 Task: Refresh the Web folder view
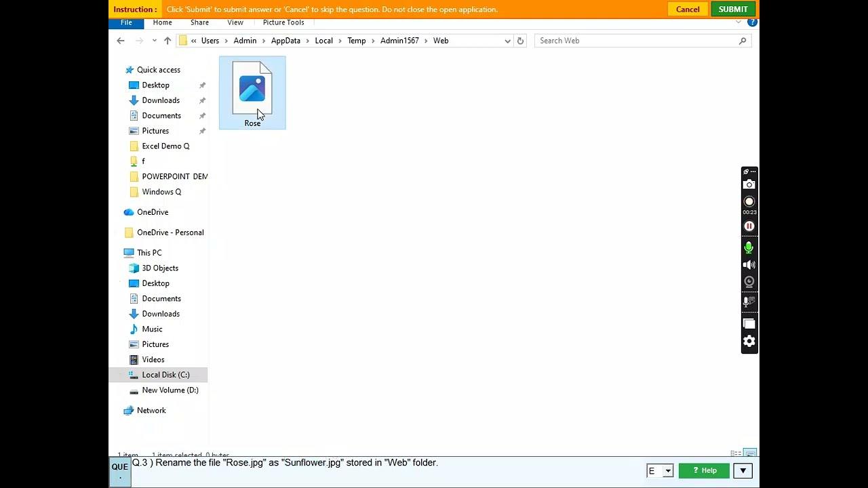[x=520, y=41]
